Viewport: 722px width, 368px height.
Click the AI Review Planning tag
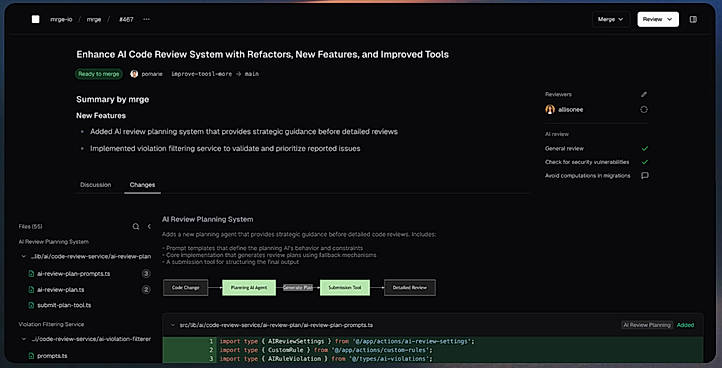[x=646, y=325]
